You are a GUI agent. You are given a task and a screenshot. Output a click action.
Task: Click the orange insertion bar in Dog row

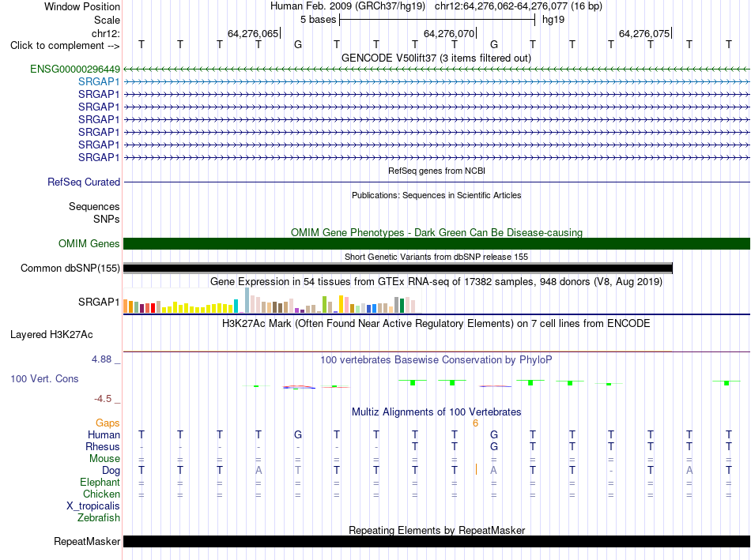click(x=476, y=469)
